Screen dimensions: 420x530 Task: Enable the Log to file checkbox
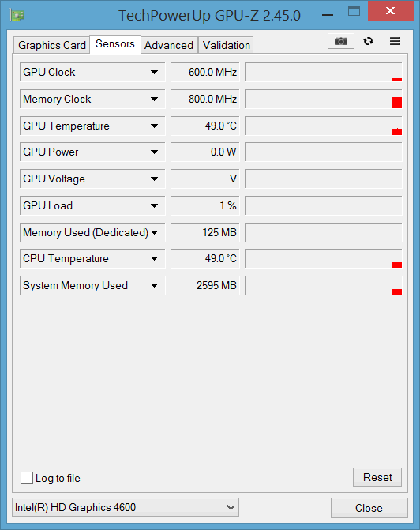[27, 478]
